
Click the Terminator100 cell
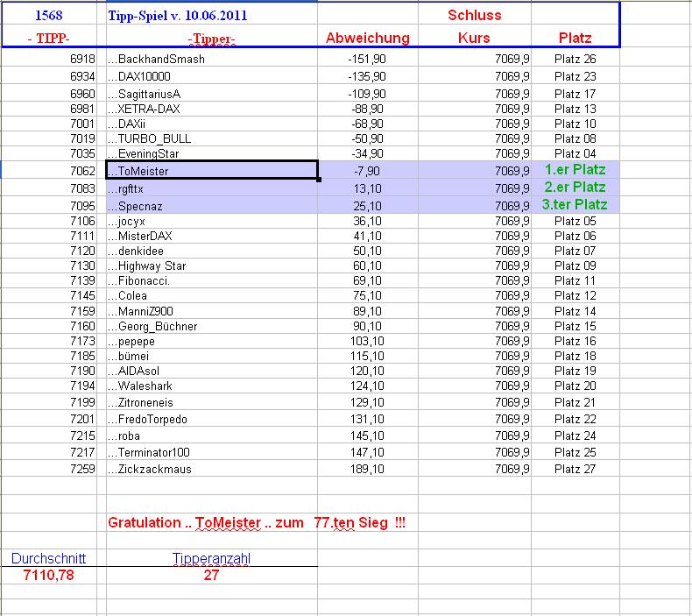coord(212,452)
